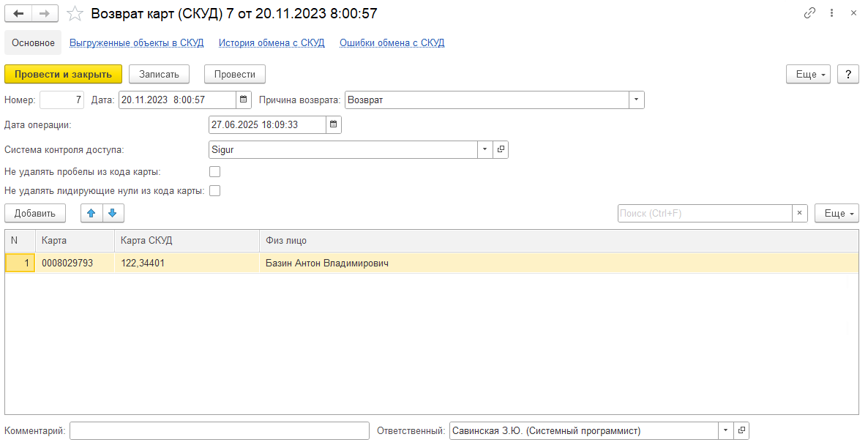Toggle 'Не удалять лидирующие нули' checkbox
This screenshot has width=868, height=445.
coord(215,191)
